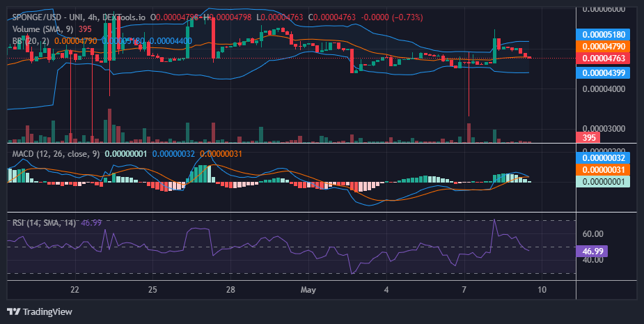Click the blue 0.00000032 MACD tag
644x324 pixels.
tap(603, 158)
